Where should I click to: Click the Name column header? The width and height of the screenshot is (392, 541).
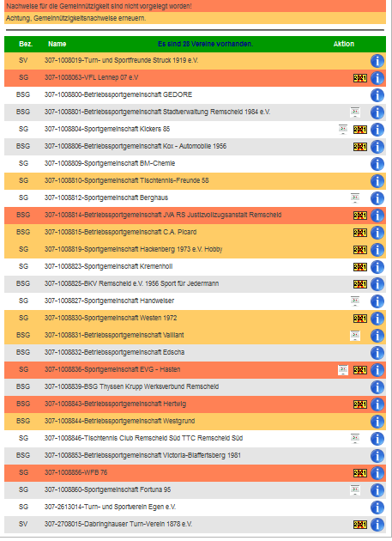[57, 44]
